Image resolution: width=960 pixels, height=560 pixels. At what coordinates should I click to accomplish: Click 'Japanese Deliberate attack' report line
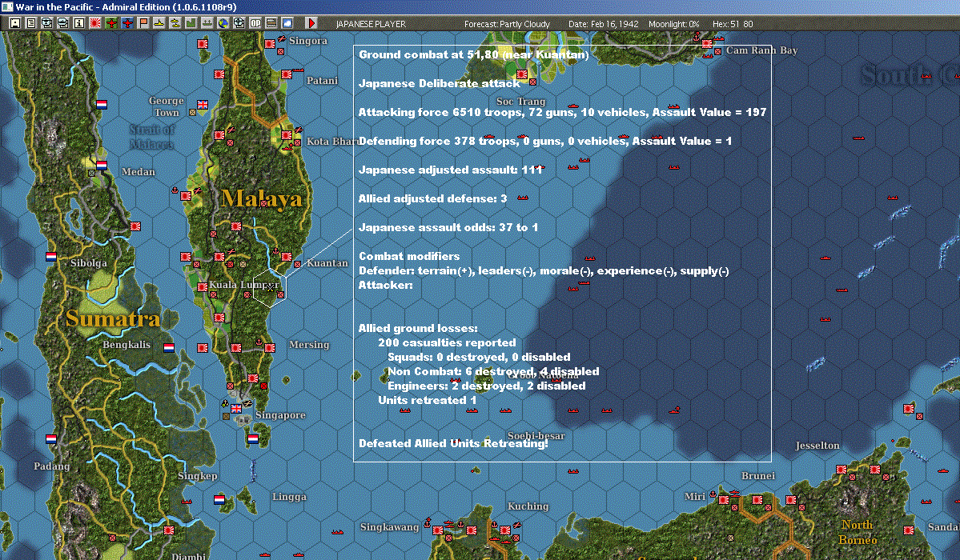point(440,84)
